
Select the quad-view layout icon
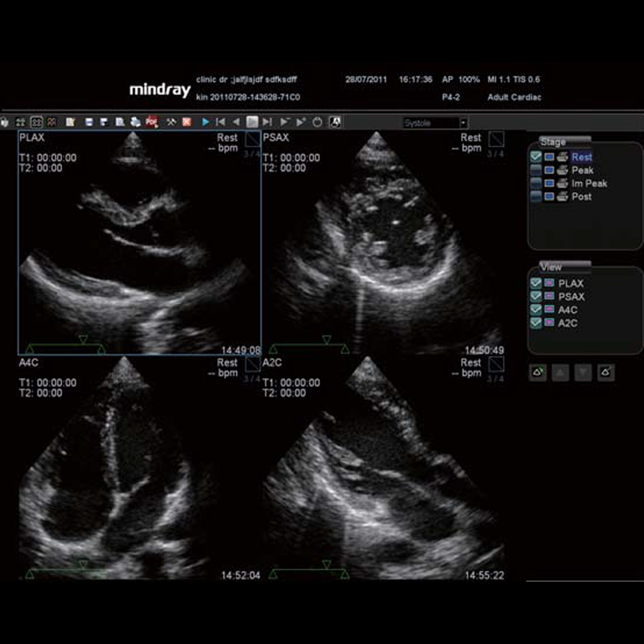click(36, 123)
